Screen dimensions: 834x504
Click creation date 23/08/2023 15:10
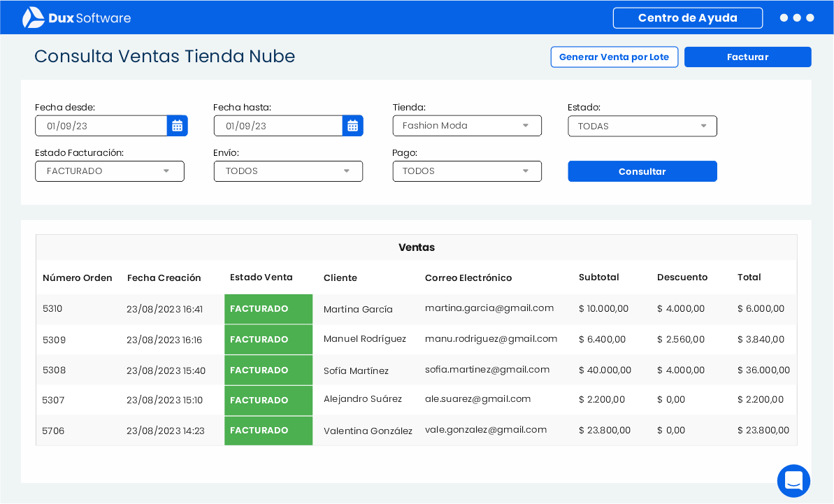(x=165, y=400)
